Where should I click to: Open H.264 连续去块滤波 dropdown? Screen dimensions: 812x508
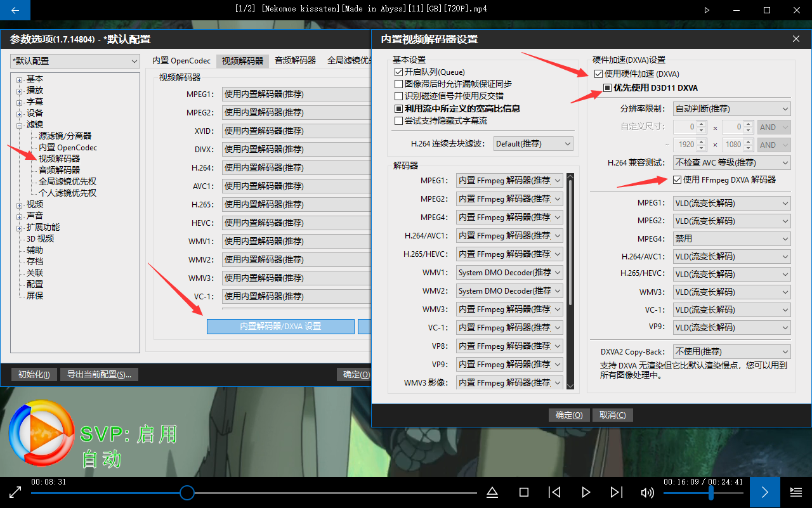pyautogui.click(x=533, y=144)
